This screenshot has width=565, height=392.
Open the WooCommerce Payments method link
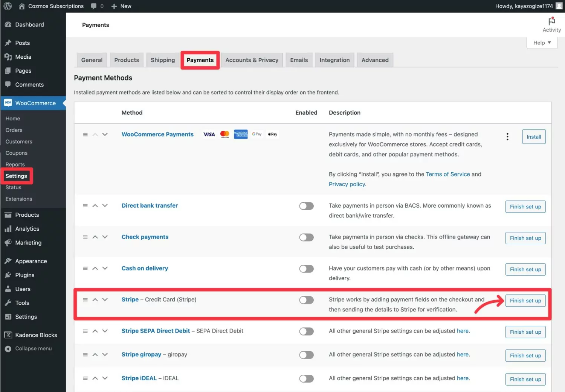coord(157,134)
